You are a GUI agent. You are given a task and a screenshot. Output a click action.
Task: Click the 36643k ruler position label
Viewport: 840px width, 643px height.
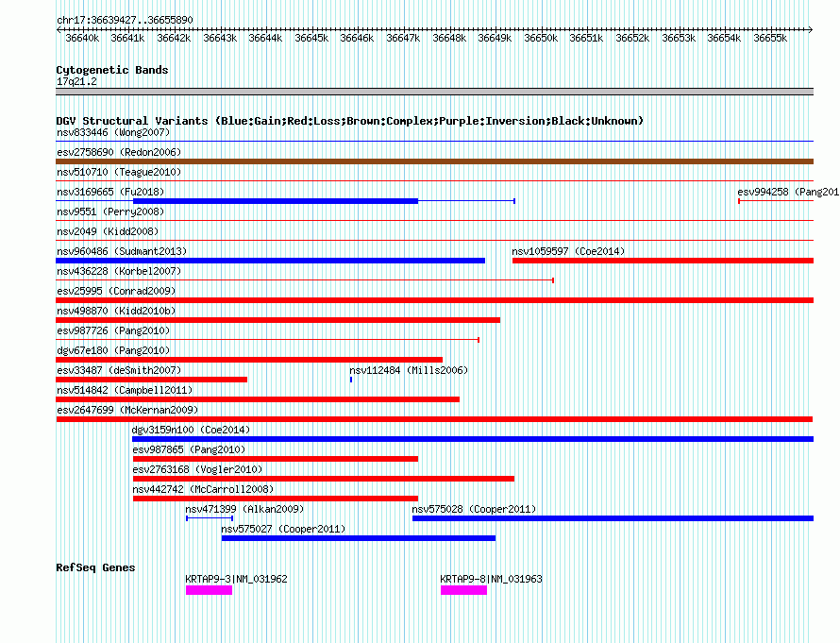220,38
